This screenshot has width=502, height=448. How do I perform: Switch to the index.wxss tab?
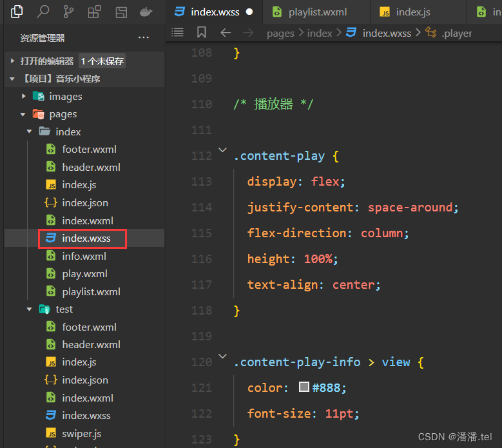(x=214, y=12)
